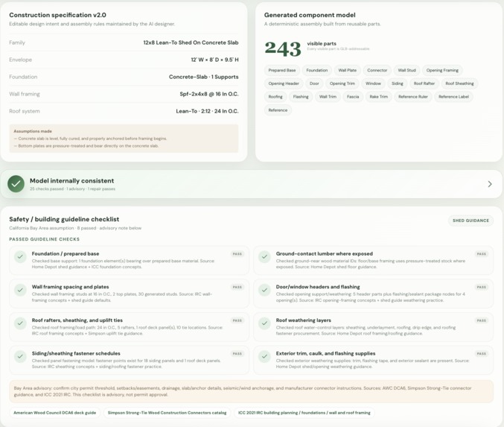
Task: Select the Opening Framing part chip
Action: pyautogui.click(x=442, y=70)
